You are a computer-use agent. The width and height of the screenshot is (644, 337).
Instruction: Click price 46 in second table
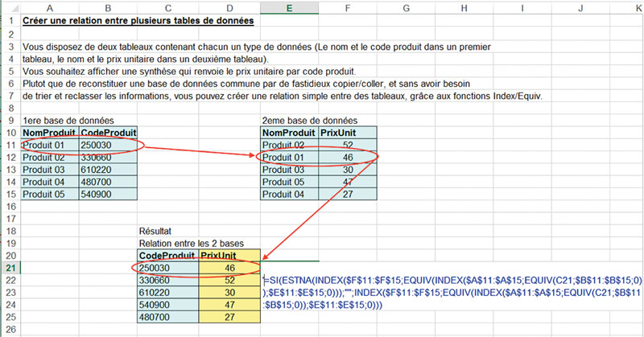pos(348,157)
